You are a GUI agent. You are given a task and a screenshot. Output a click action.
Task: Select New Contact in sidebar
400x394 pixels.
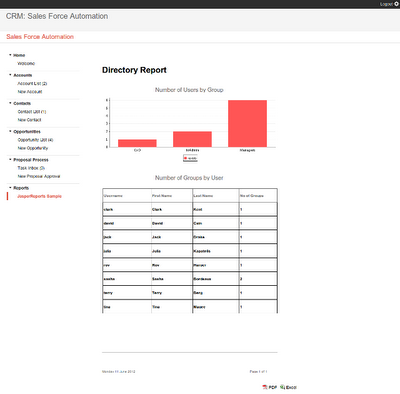click(29, 120)
